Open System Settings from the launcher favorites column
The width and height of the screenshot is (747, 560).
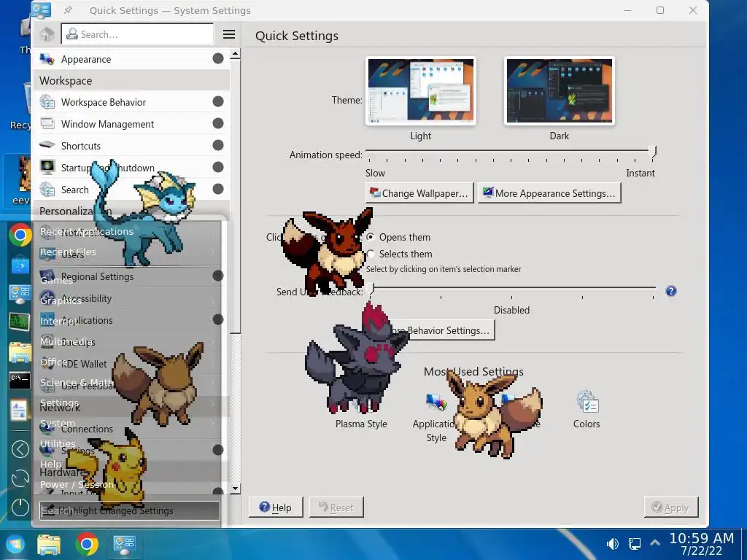(20, 294)
